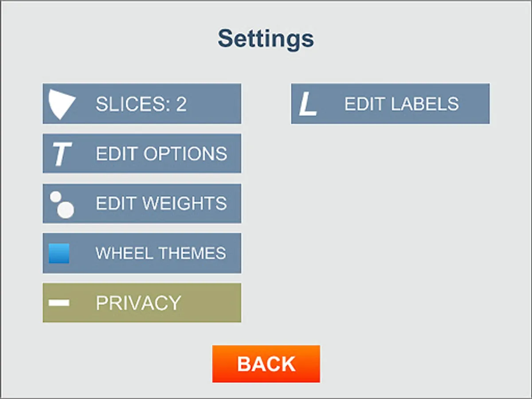Click the small circle in weights icon
The width and height of the screenshot is (532, 399).
[x=55, y=196]
